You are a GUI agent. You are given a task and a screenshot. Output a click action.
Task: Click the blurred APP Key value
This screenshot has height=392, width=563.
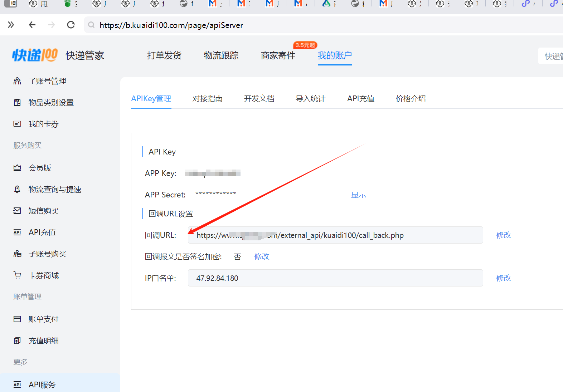tap(213, 173)
